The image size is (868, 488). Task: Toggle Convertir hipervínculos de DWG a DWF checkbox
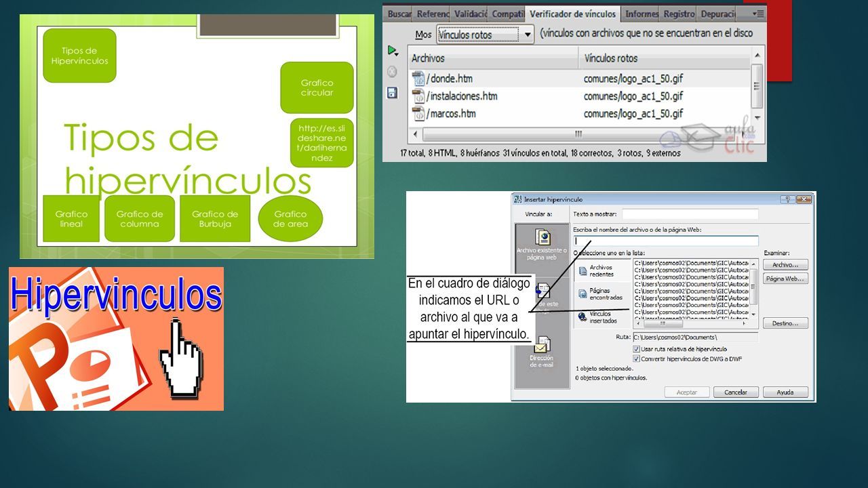click(636, 359)
